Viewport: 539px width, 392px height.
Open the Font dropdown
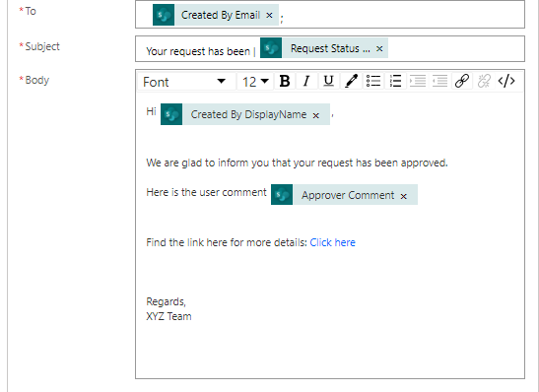tap(186, 82)
